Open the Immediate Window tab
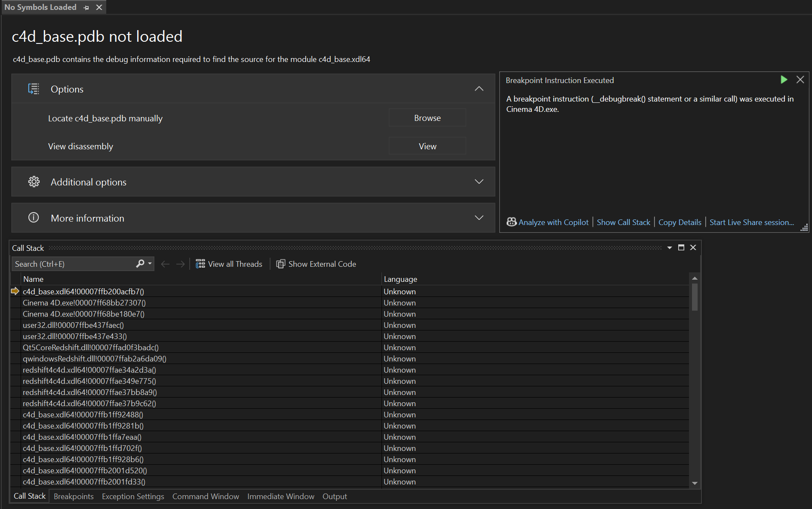The image size is (812, 509). [280, 496]
